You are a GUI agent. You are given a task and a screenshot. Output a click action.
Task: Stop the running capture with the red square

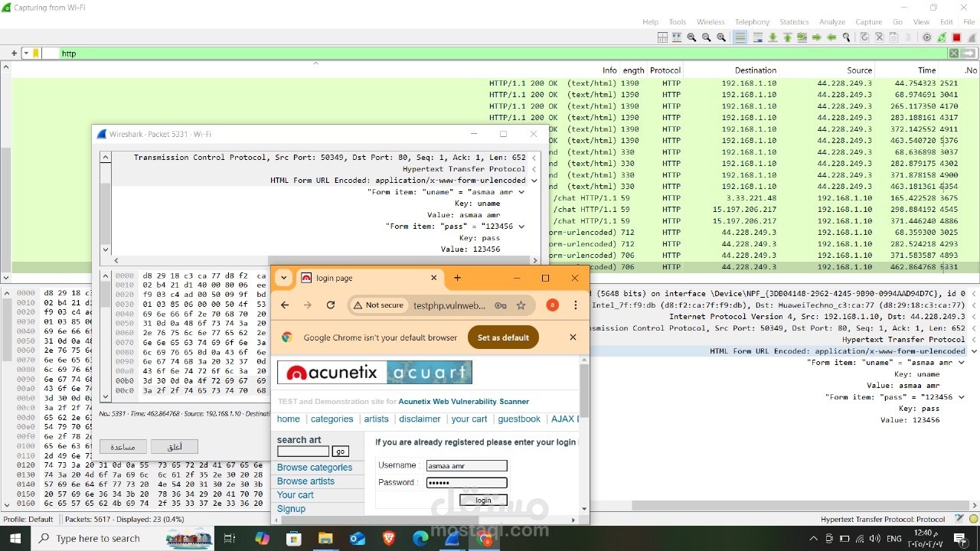[x=956, y=37]
